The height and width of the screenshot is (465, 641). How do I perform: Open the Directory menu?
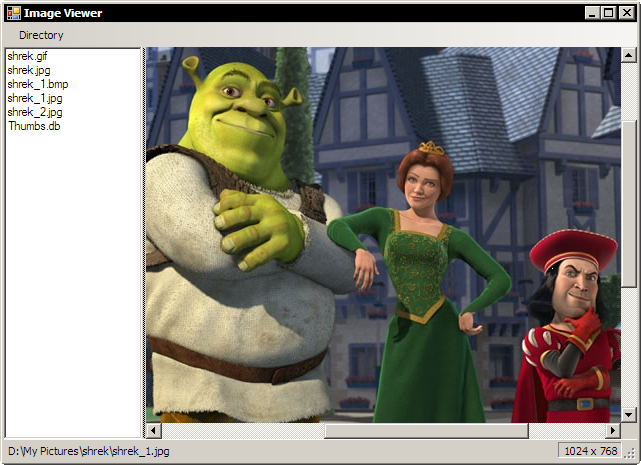[x=41, y=35]
